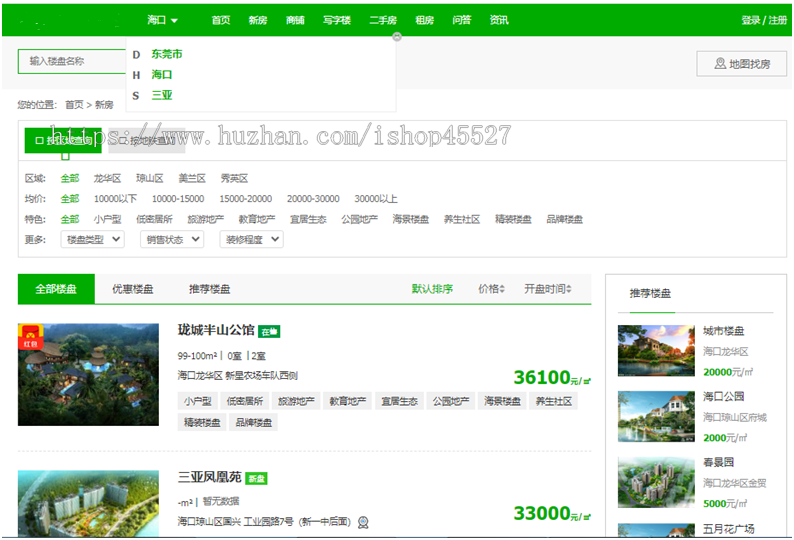The width and height of the screenshot is (794, 540).
Task: Expand the 装修程度 dropdown
Action: 252,239
